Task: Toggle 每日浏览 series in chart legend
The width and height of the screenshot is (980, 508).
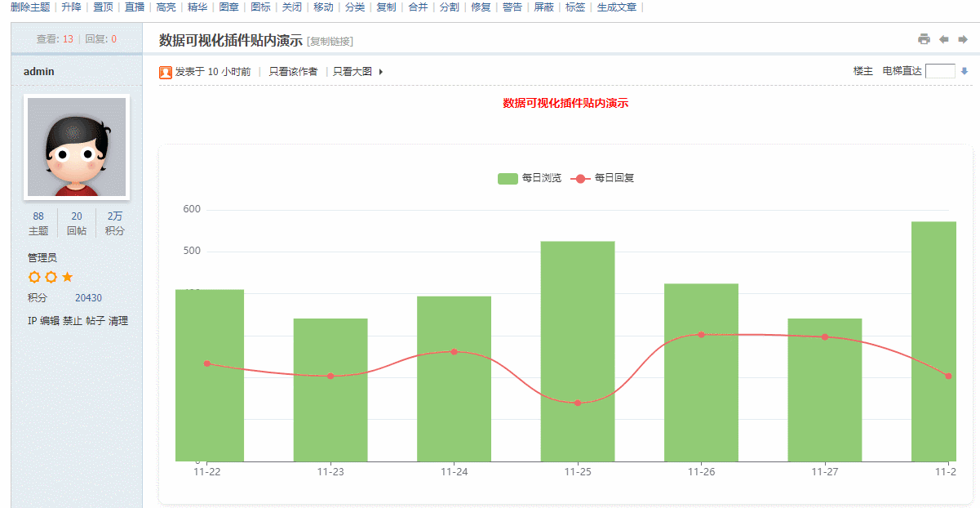Action: click(x=529, y=178)
